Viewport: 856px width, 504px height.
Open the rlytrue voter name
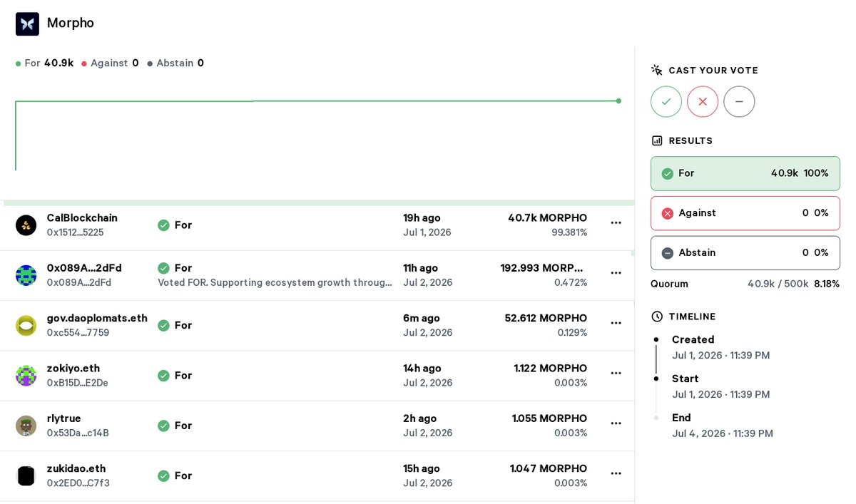coord(64,418)
